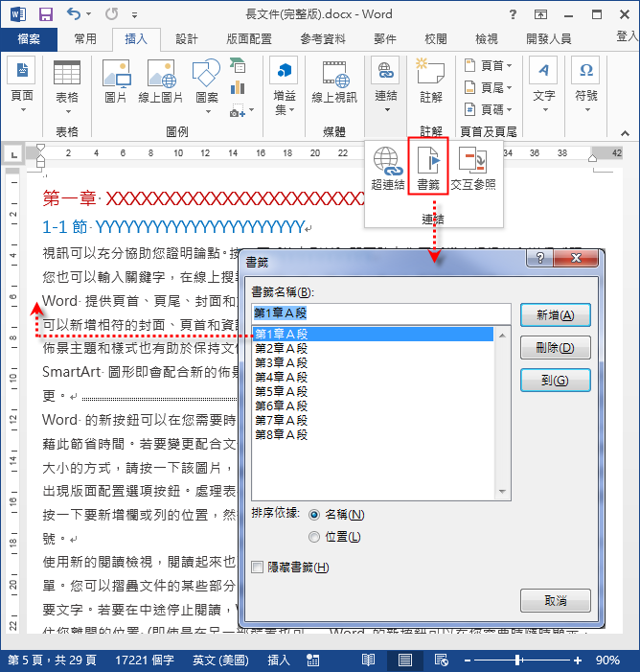The image size is (640, 672).
Task: Click the 90% zoom level indicator
Action: click(607, 660)
